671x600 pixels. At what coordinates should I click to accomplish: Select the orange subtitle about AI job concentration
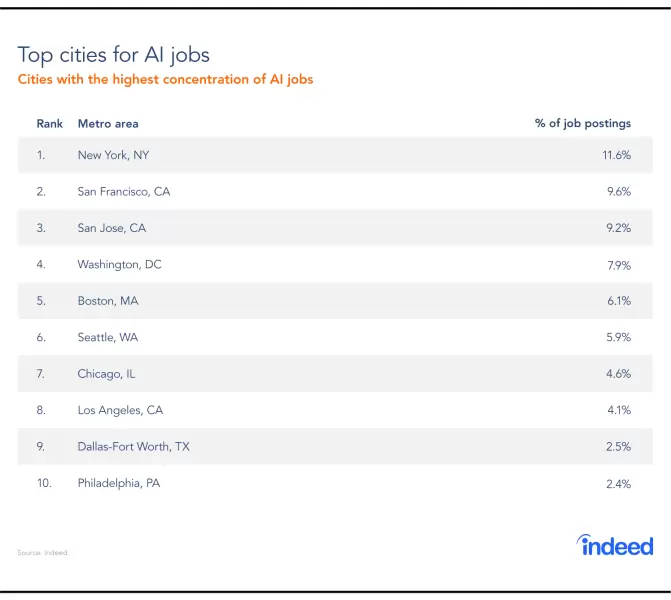[165, 79]
